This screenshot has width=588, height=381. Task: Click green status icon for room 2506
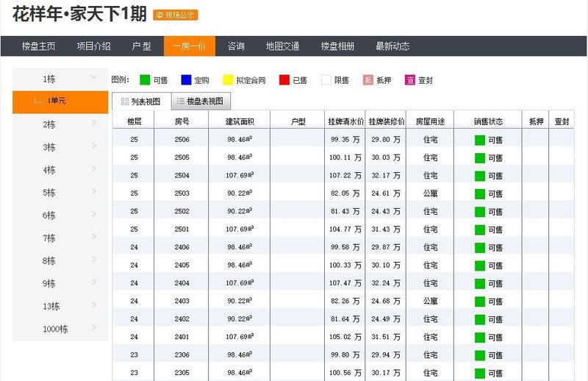tap(479, 140)
